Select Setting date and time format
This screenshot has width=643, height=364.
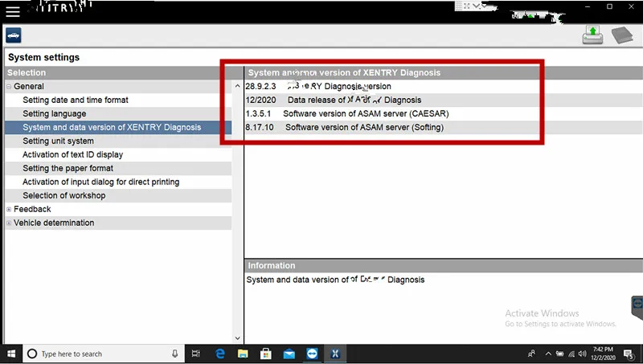[76, 100]
